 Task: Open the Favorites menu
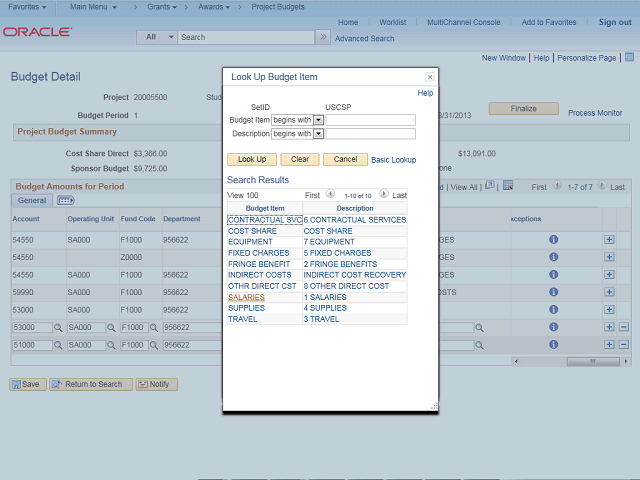click(28, 7)
